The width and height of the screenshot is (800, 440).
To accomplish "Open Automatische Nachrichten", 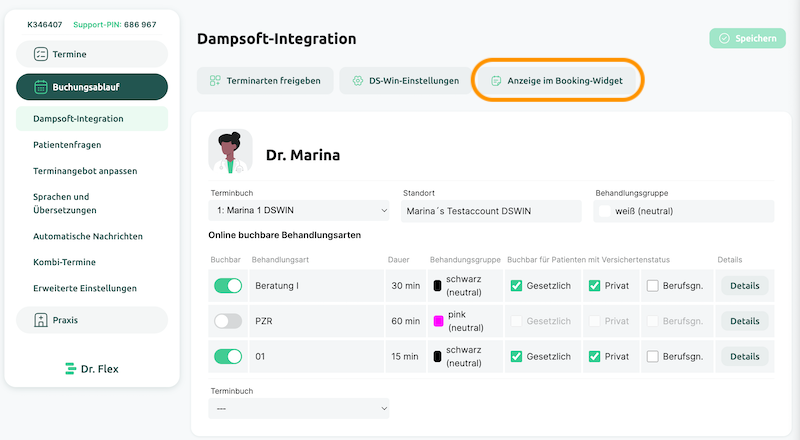I will click(88, 236).
